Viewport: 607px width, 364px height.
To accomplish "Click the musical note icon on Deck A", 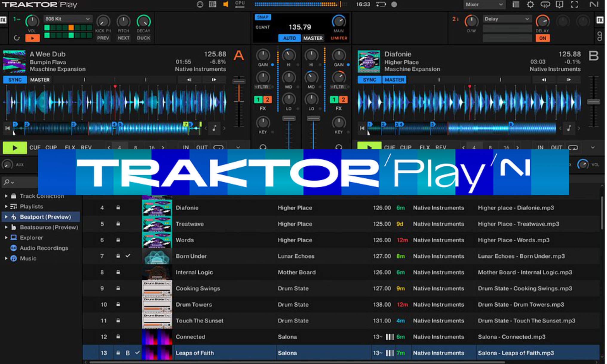I will 214,128.
